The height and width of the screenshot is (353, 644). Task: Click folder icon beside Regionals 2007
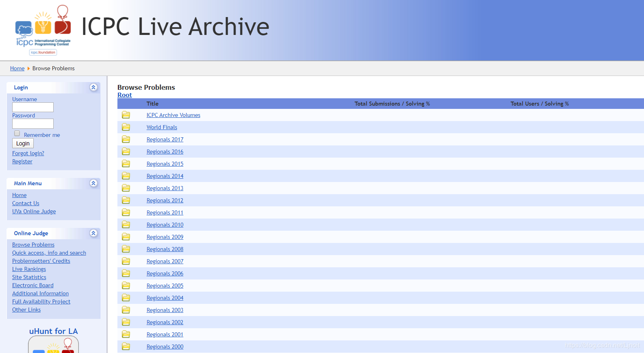[126, 261]
